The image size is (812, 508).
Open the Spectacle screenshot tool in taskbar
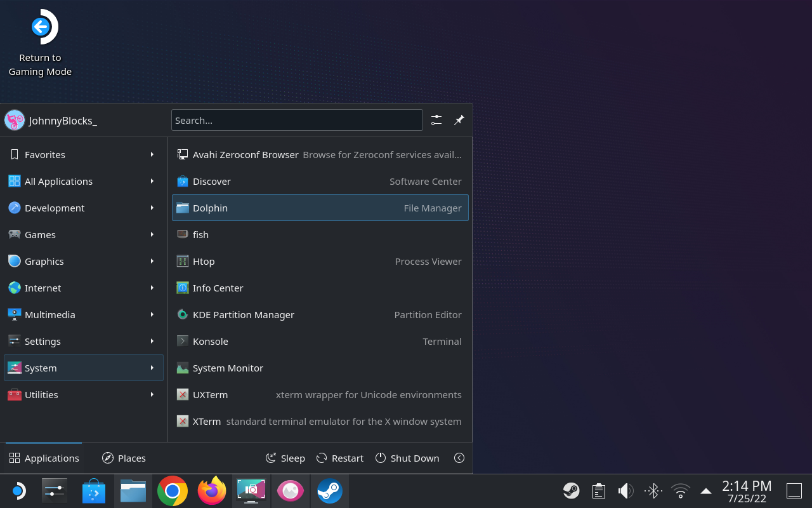[251, 491]
